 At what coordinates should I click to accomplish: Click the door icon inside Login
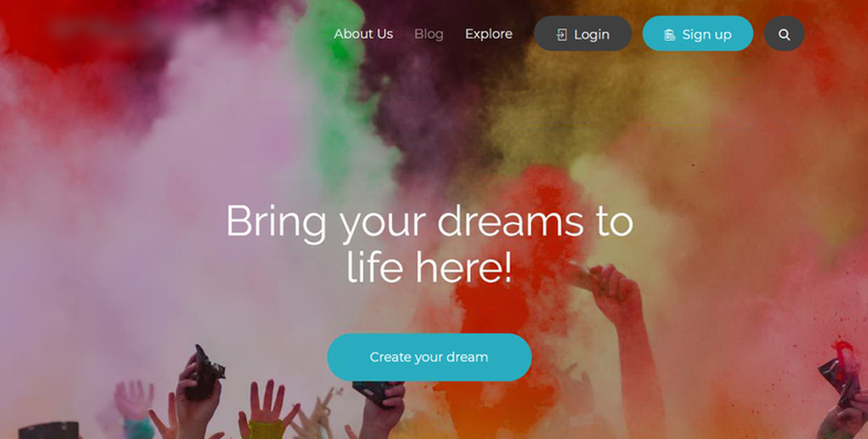pyautogui.click(x=561, y=35)
